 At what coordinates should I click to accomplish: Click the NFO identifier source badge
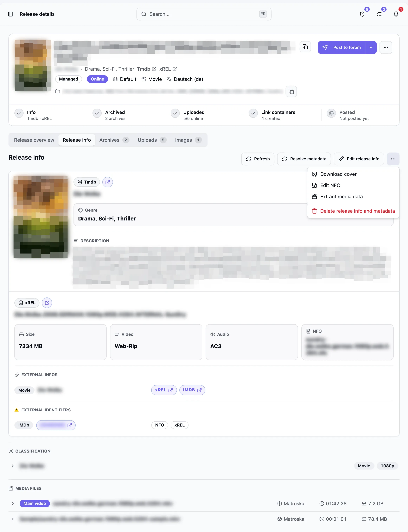point(160,425)
